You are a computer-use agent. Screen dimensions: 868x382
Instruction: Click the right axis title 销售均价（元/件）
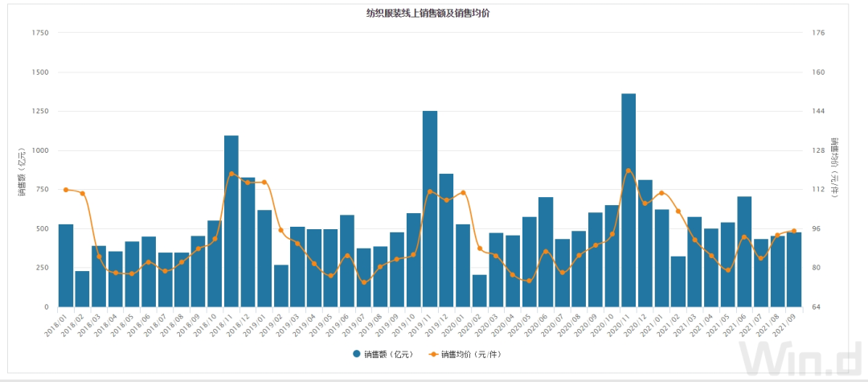click(834, 169)
